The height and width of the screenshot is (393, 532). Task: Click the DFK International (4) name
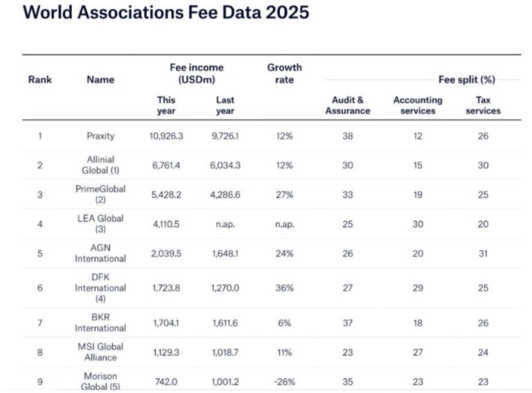click(100, 288)
